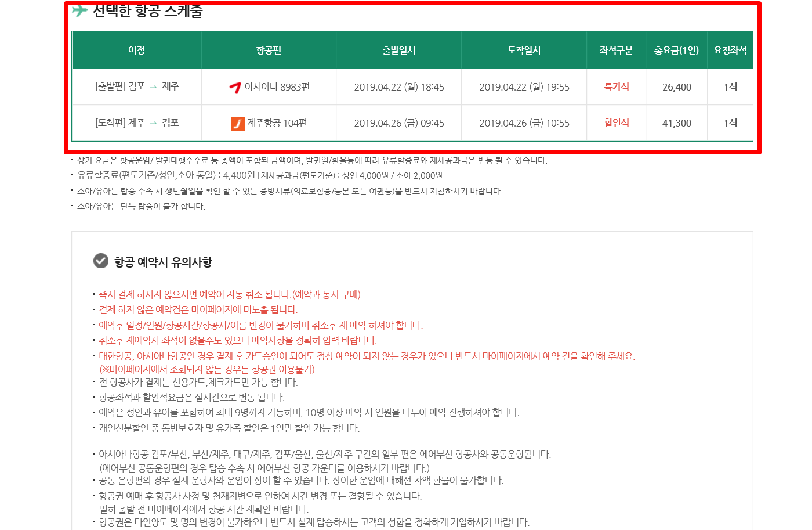
Task: Select the 총요금(1인) column header
Action: point(677,51)
